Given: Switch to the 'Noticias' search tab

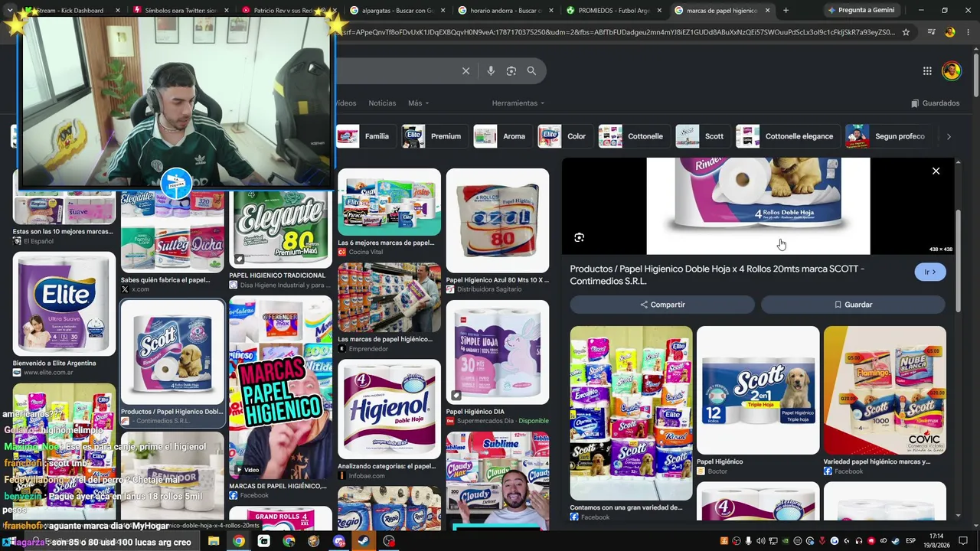Looking at the screenshot, I should 382,103.
